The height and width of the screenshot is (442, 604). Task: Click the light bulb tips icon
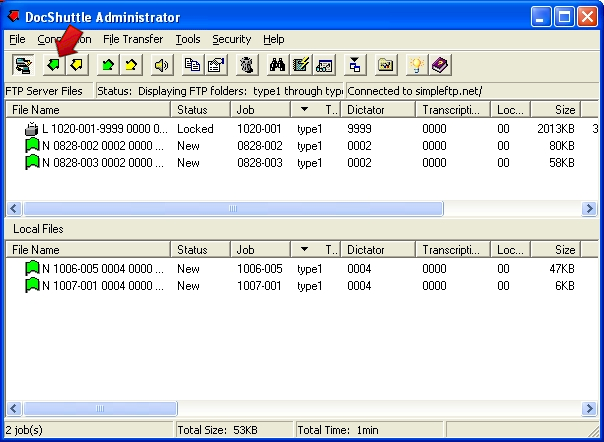417,65
